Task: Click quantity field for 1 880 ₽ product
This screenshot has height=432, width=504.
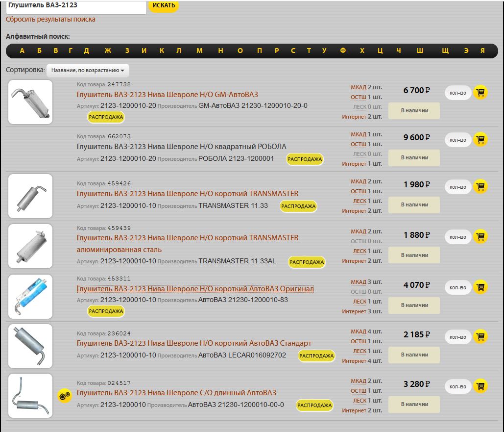Action: click(x=457, y=237)
